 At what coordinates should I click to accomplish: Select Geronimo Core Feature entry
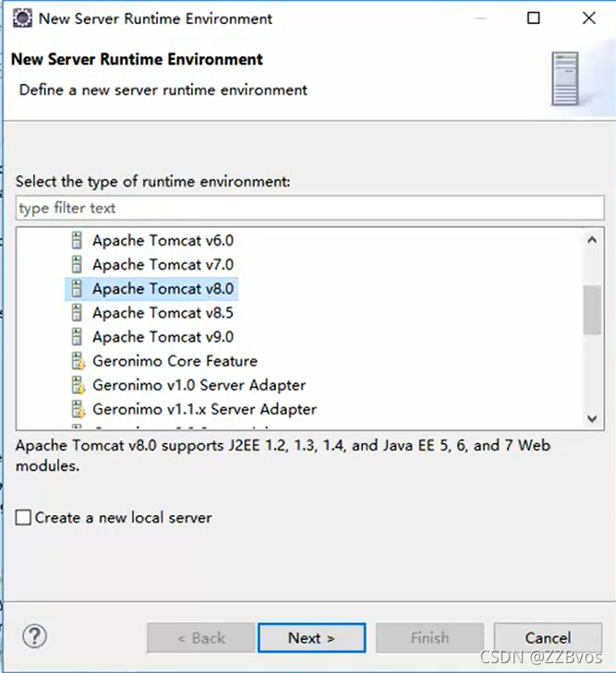tap(175, 361)
